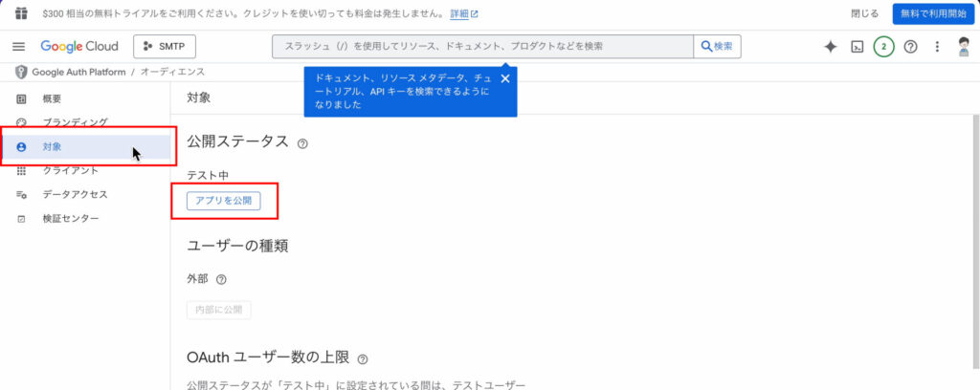Screen dimensions: 980x390
Task: Select ブランディング in the sidebar
Action: 85,122
